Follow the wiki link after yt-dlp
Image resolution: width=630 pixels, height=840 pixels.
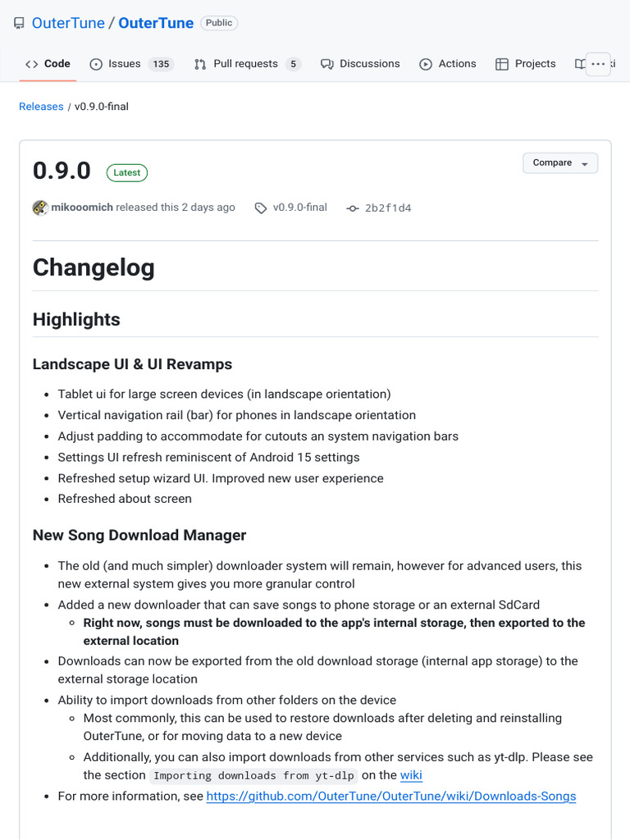411,775
